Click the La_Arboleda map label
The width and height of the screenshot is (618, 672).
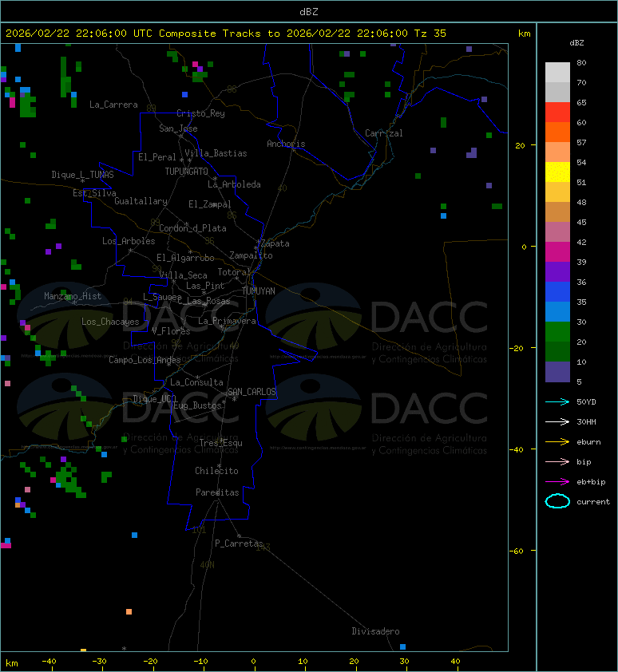[x=234, y=184]
